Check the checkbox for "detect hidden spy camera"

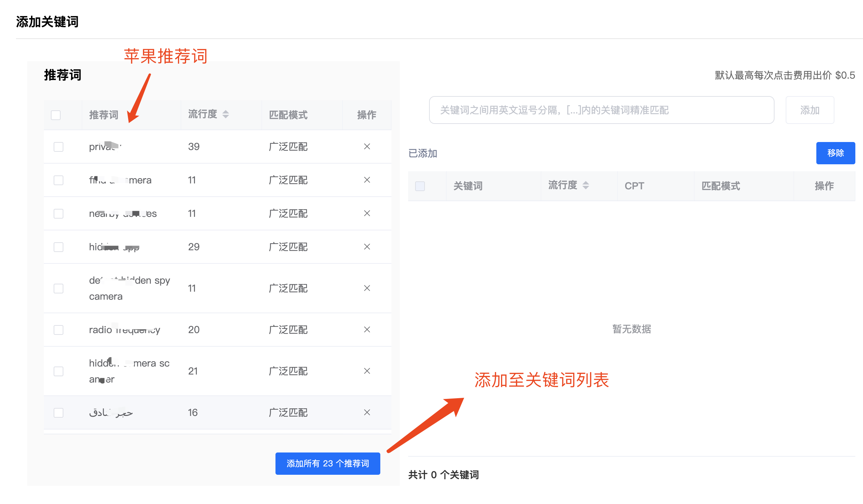(58, 288)
